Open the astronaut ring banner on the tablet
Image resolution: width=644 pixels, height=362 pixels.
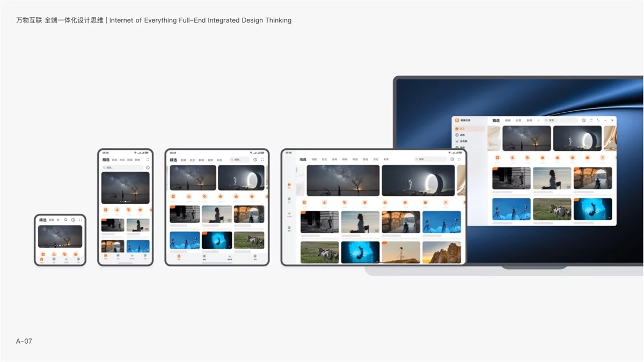[418, 180]
